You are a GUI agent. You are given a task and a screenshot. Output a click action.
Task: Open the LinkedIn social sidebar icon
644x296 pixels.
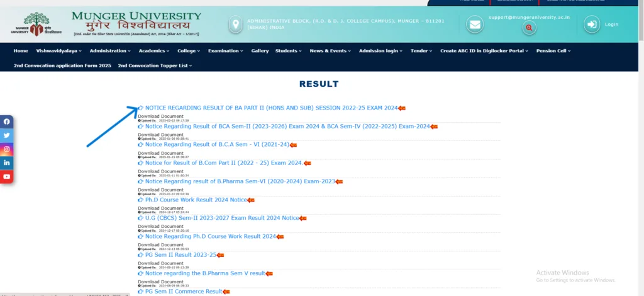point(6,162)
